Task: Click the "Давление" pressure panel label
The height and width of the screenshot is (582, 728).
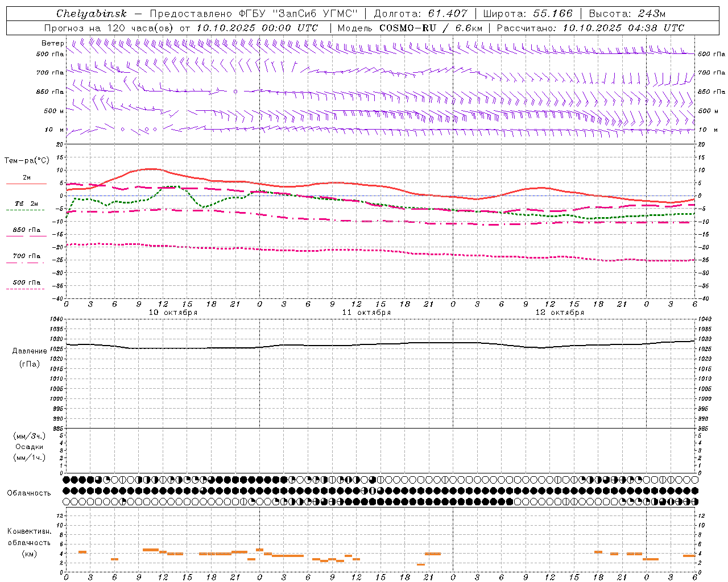Action: coord(30,351)
